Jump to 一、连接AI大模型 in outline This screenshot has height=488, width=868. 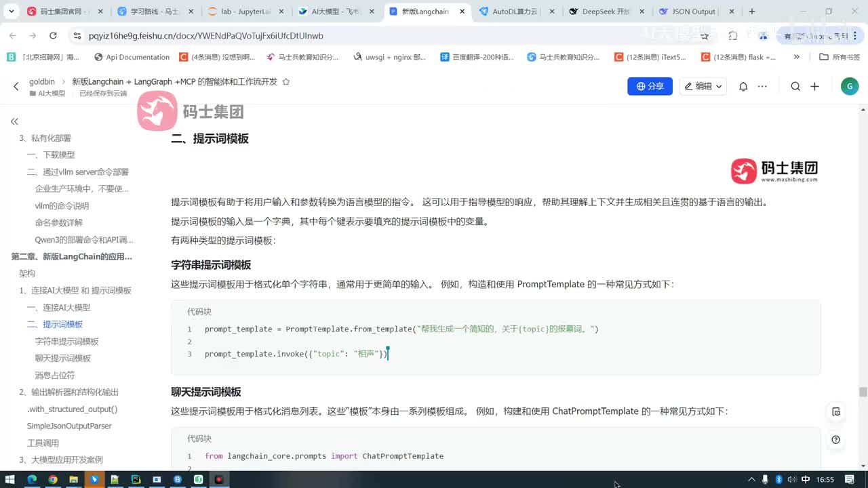tap(59, 307)
